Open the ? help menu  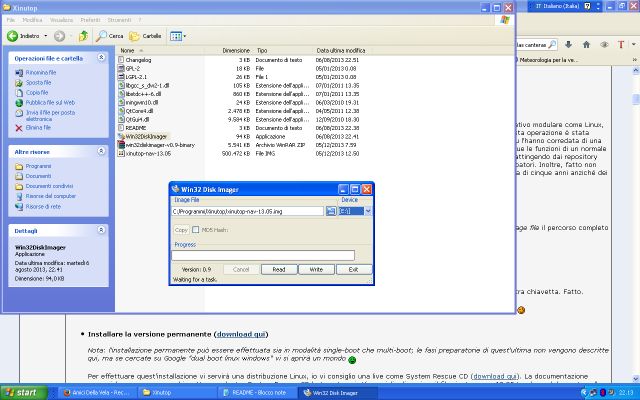click(x=140, y=20)
